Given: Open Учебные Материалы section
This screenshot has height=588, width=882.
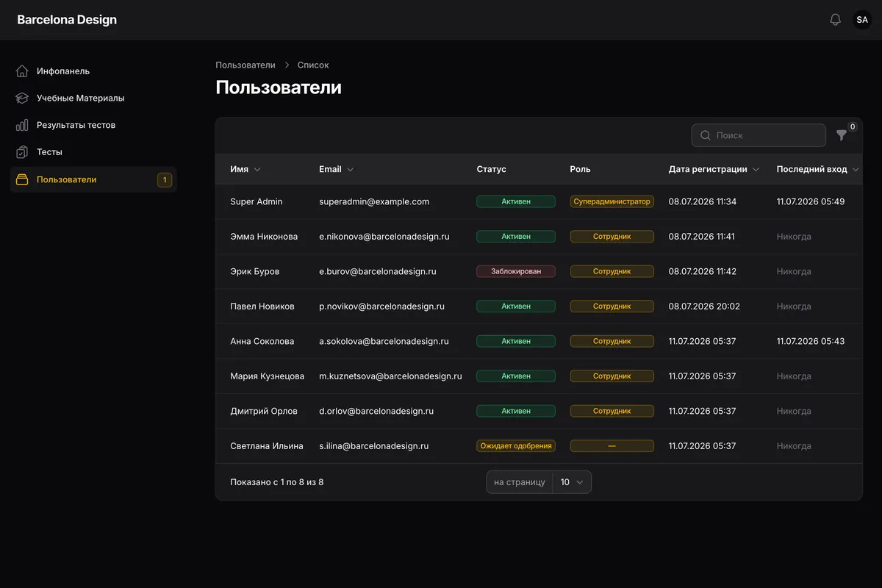Looking at the screenshot, I should pyautogui.click(x=93, y=98).
